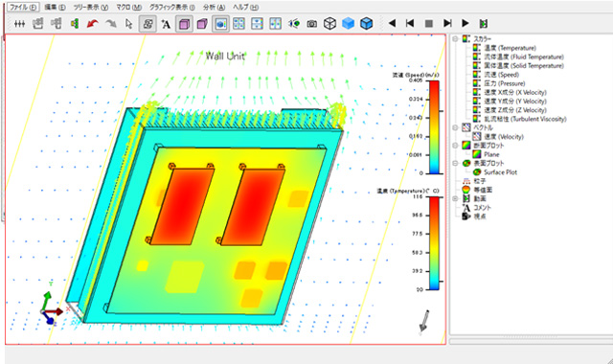Select 速度 (Velocity) vector item
613x364 pixels.
coord(504,136)
